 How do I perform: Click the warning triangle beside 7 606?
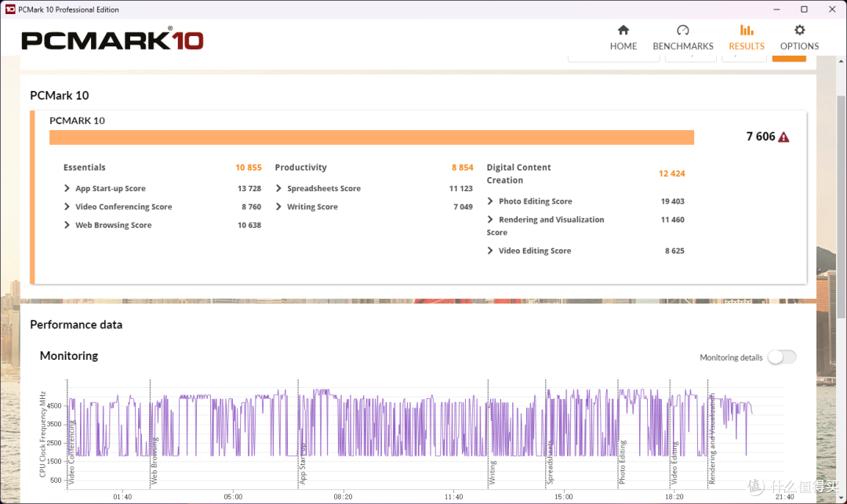point(783,137)
